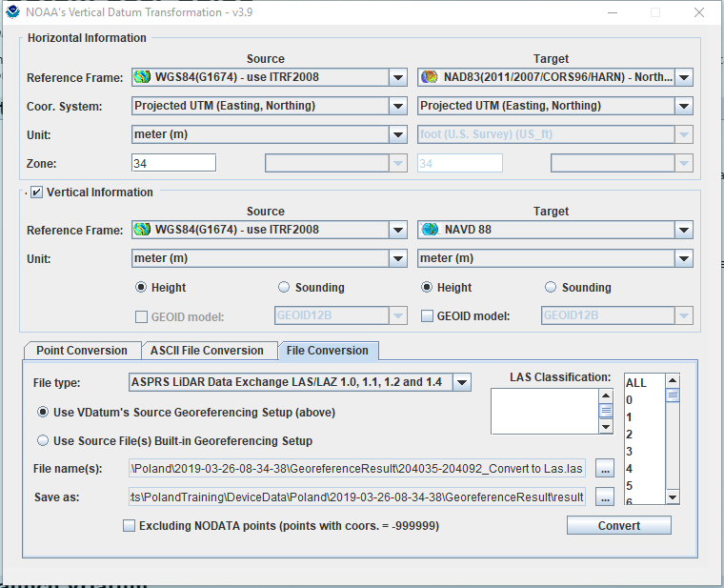Click the LAS Classification text area
724x588 pixels.
[x=545, y=411]
